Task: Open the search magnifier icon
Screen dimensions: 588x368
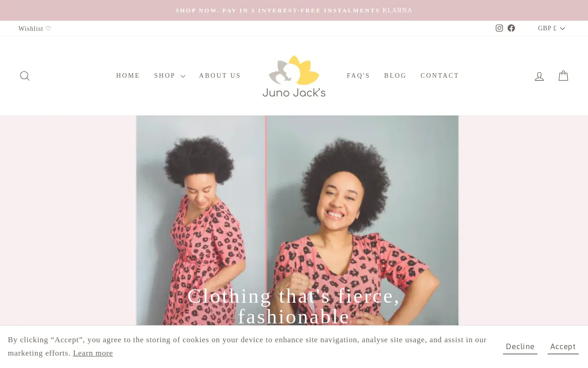Action: [x=25, y=76]
